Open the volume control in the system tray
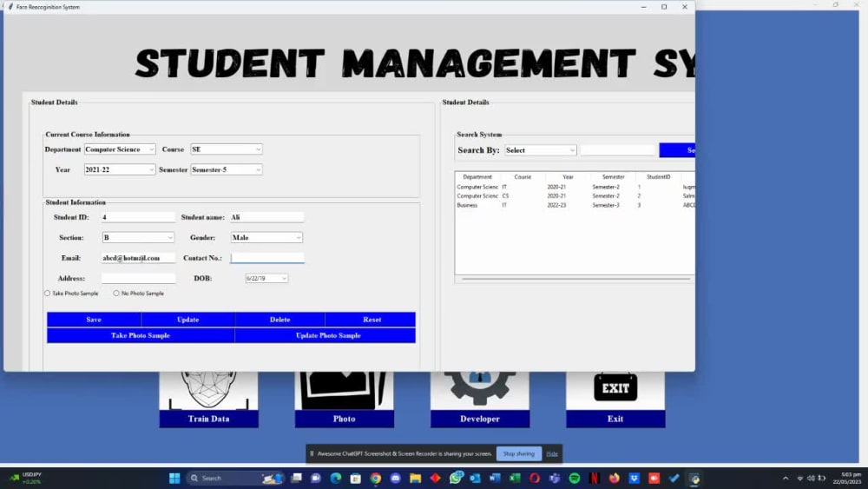The height and width of the screenshot is (489, 868). (x=811, y=478)
